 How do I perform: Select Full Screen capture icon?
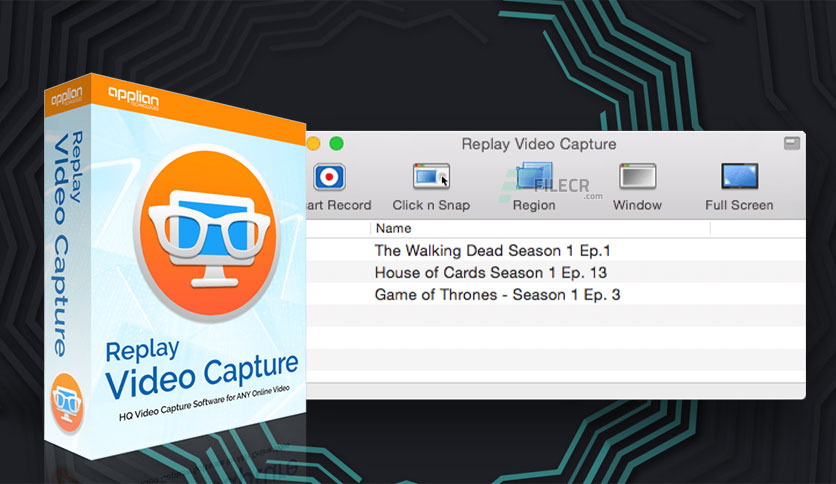(739, 176)
